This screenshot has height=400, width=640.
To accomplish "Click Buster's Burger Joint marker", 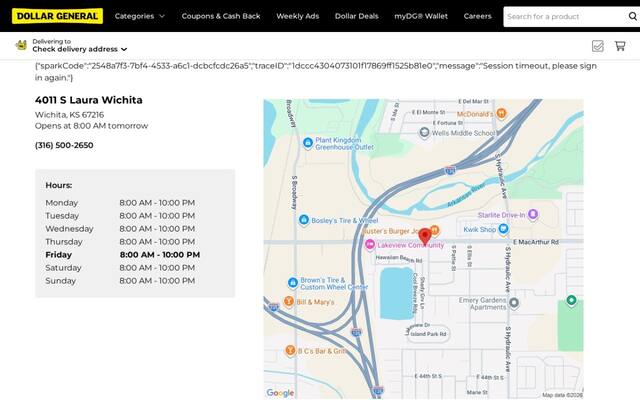I will click(434, 231).
